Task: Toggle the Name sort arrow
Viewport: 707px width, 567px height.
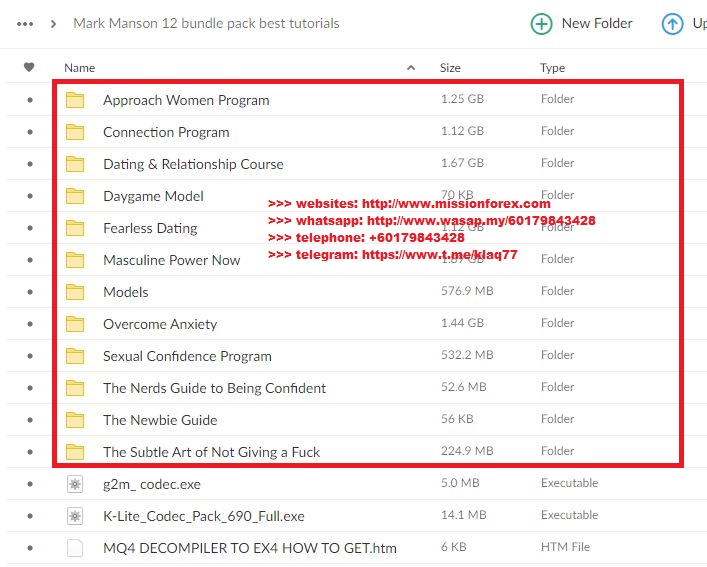Action: tap(411, 68)
